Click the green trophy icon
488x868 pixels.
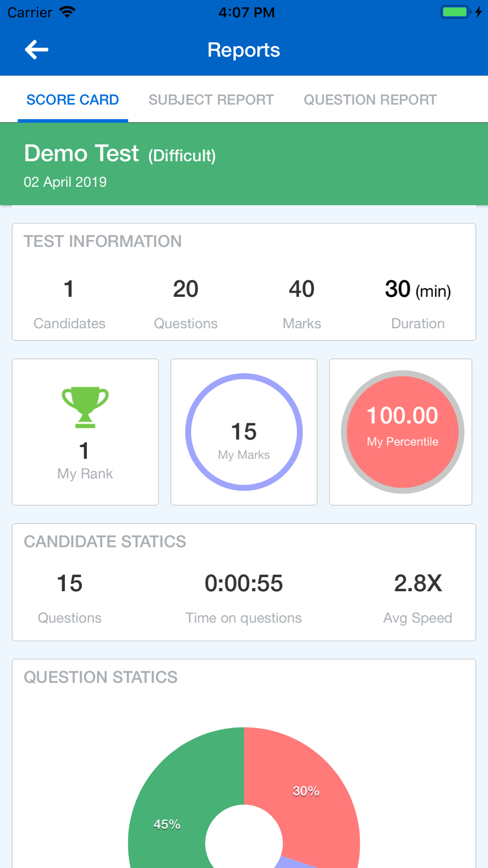[x=85, y=407]
